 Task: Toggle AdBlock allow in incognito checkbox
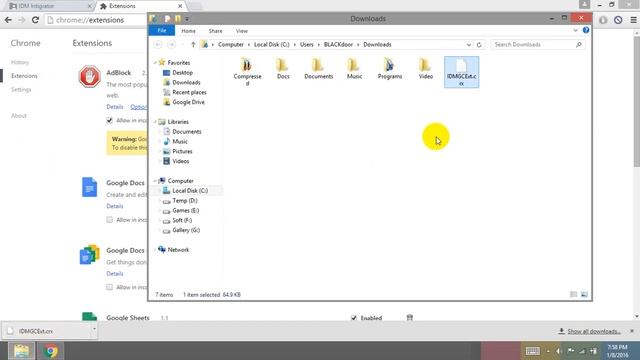[x=109, y=120]
